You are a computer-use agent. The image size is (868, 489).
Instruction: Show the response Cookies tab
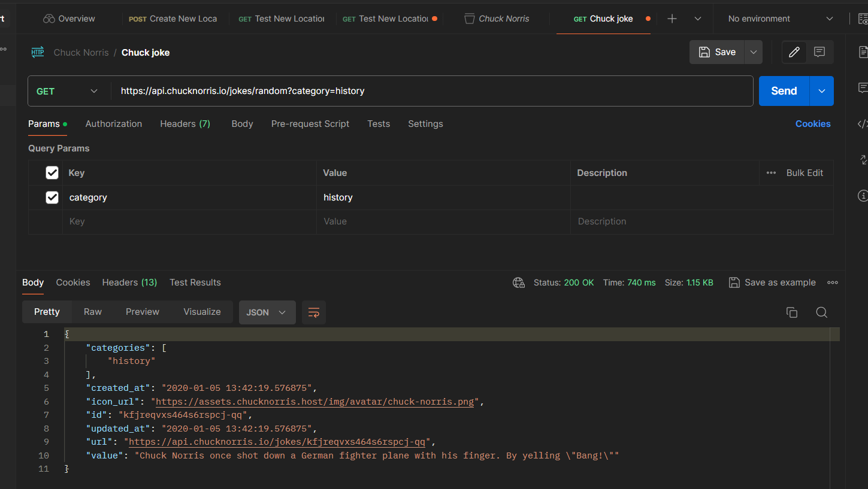point(73,283)
